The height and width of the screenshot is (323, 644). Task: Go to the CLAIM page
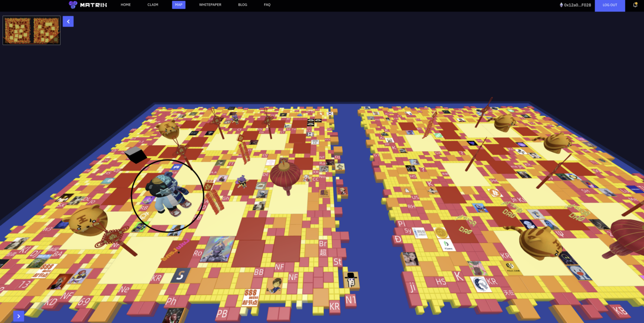pyautogui.click(x=153, y=5)
